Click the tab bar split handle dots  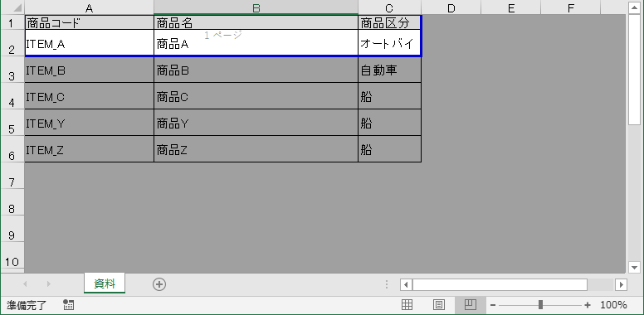pos(387,284)
